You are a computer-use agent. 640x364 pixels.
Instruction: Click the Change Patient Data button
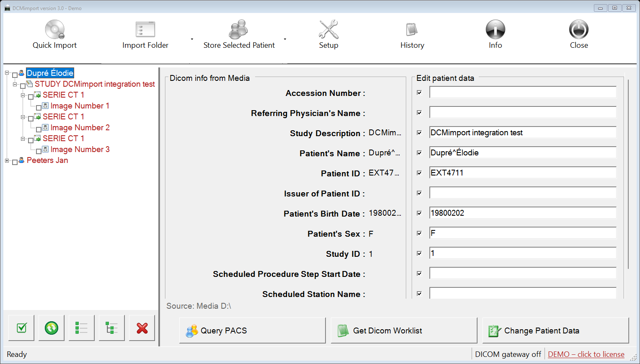pyautogui.click(x=556, y=330)
